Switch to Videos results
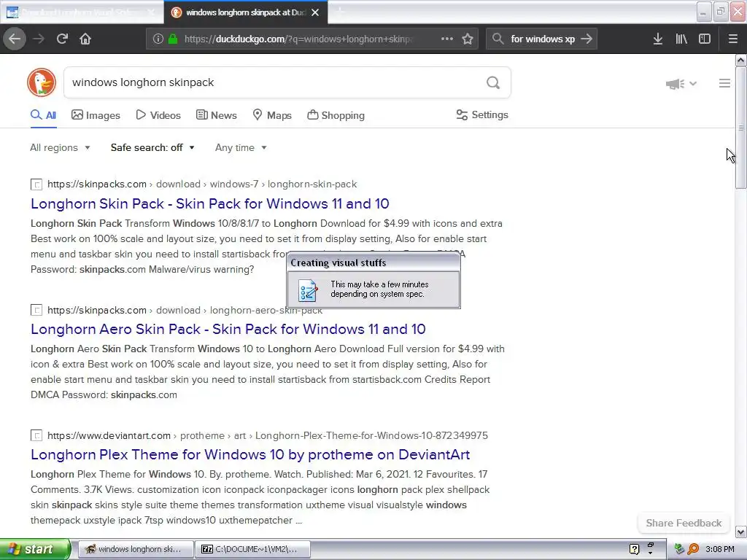 [158, 115]
